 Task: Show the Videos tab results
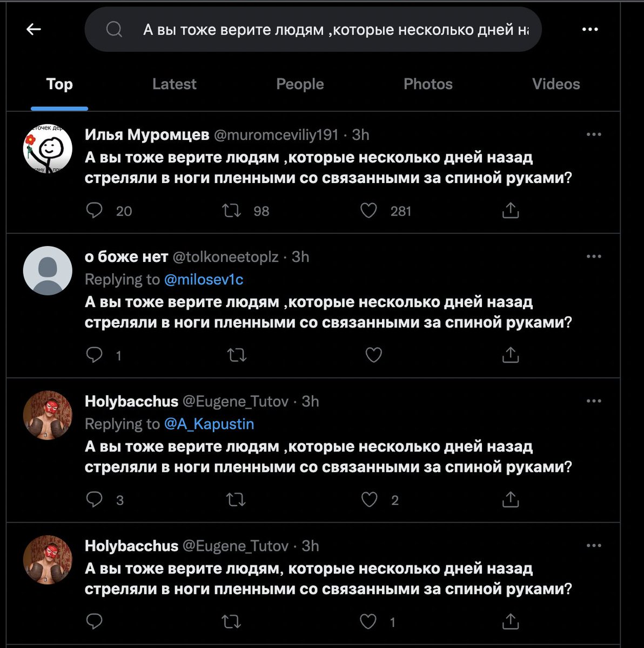point(556,84)
